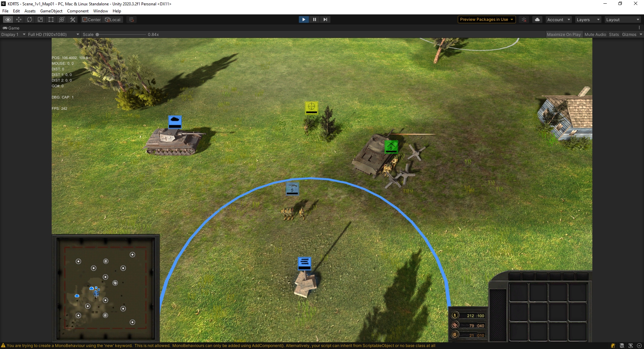
Task: Click Preview Packages in Use button
Action: tap(486, 19)
